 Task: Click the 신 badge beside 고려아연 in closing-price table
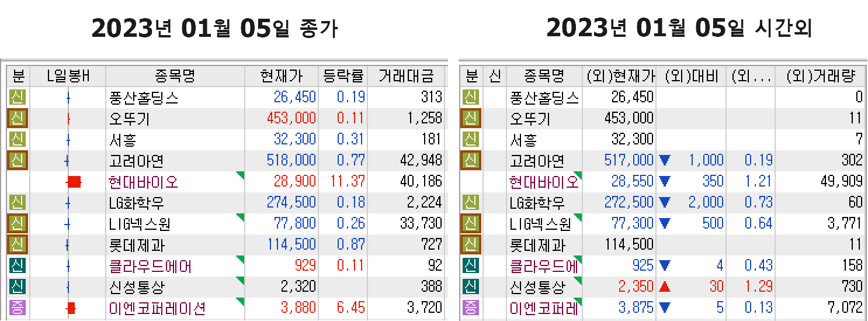18,160
